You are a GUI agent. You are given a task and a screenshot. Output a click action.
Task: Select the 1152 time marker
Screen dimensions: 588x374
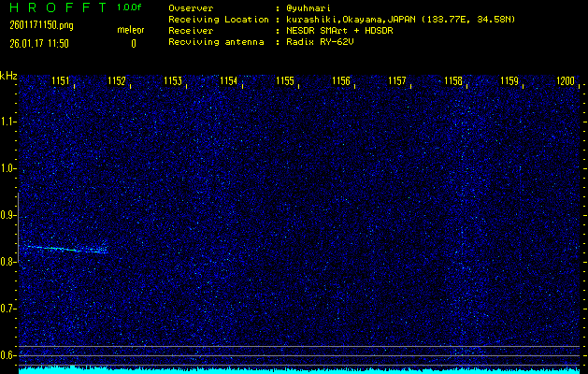click(117, 81)
